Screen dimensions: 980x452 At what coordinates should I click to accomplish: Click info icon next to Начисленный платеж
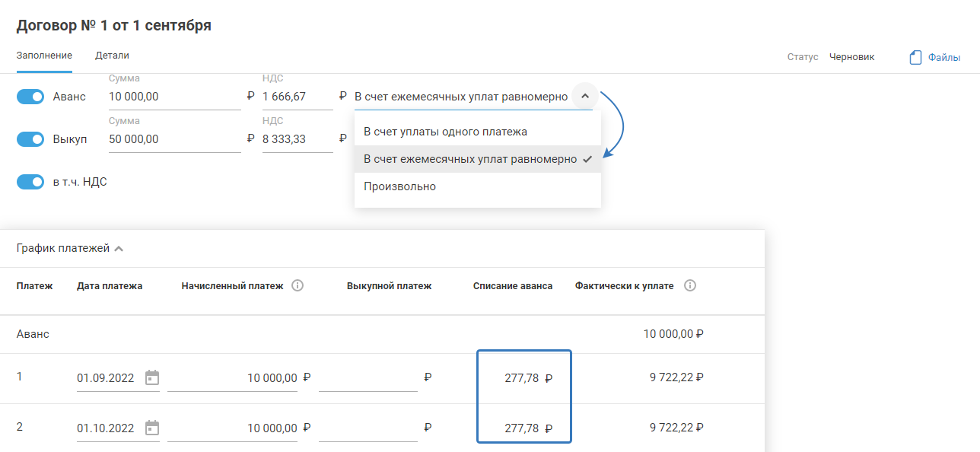pos(297,286)
